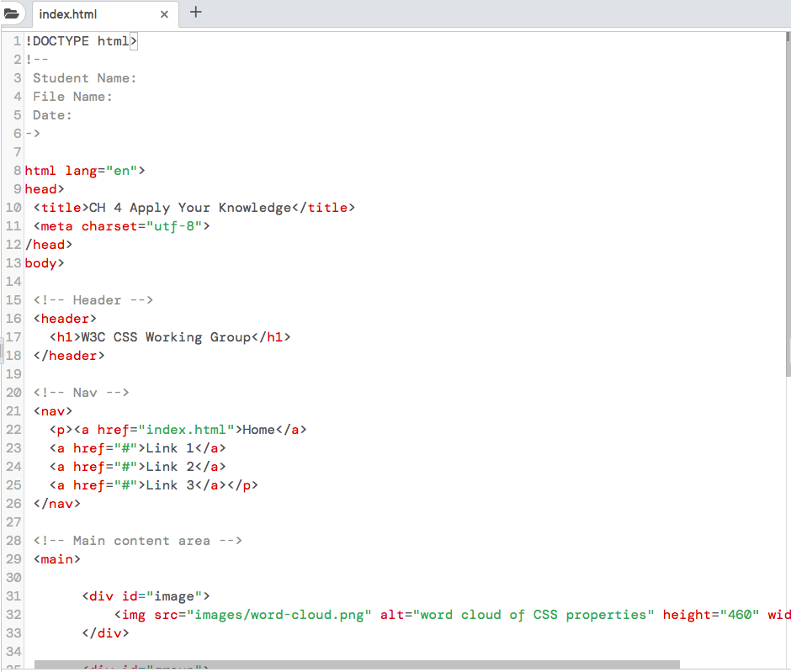The height and width of the screenshot is (672, 791).
Task: Close the index.html tab
Action: [165, 13]
